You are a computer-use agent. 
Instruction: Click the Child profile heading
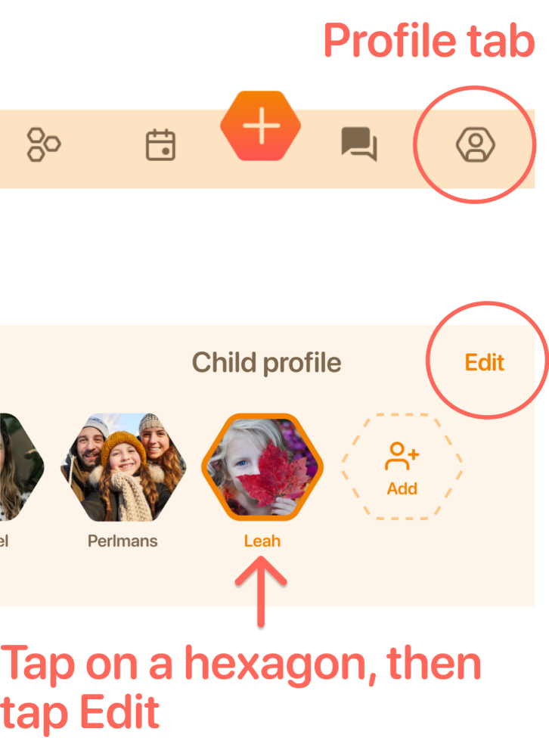266,363
